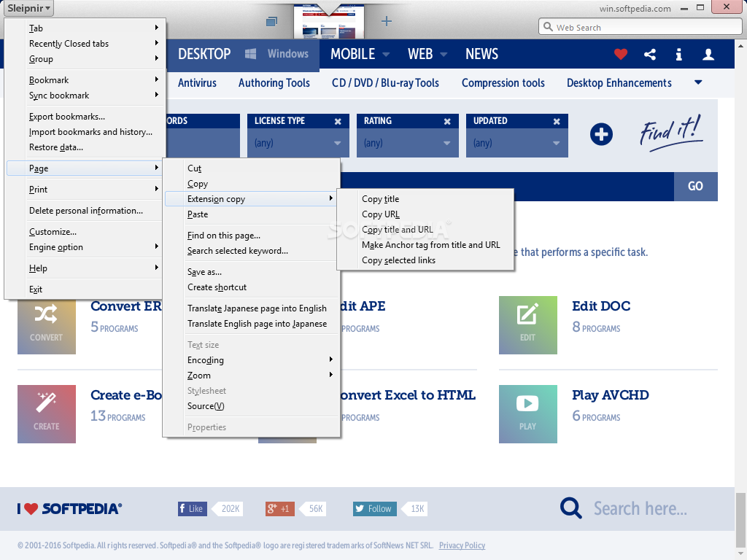Open Customize... from Sleipnir menu
The width and height of the screenshot is (747, 560).
pos(85,232)
